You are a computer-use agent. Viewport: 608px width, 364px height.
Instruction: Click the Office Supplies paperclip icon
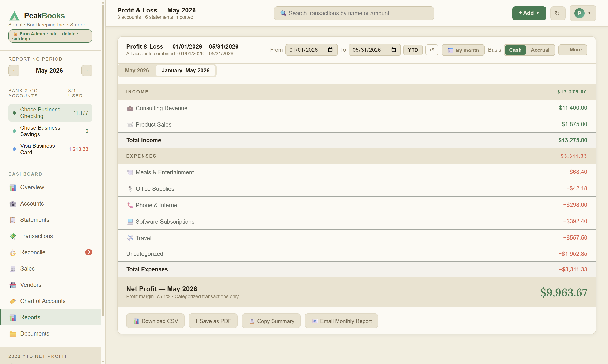(130, 189)
